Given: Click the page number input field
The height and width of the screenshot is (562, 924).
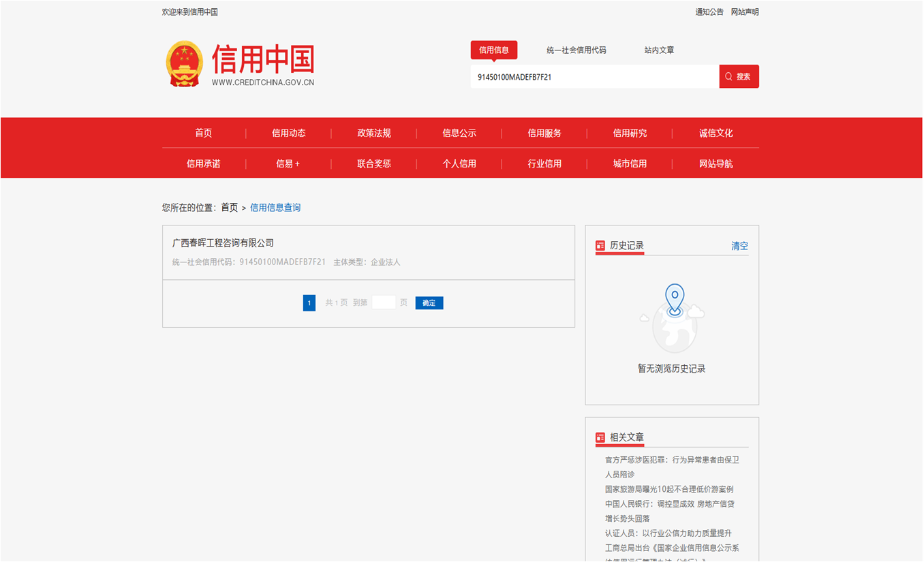Looking at the screenshot, I should tap(384, 302).
